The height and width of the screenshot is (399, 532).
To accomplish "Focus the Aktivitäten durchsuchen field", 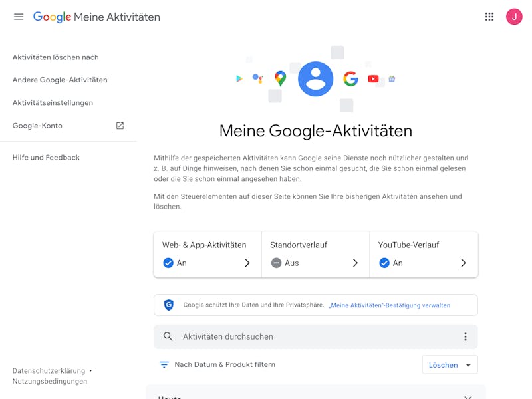I will (x=315, y=336).
